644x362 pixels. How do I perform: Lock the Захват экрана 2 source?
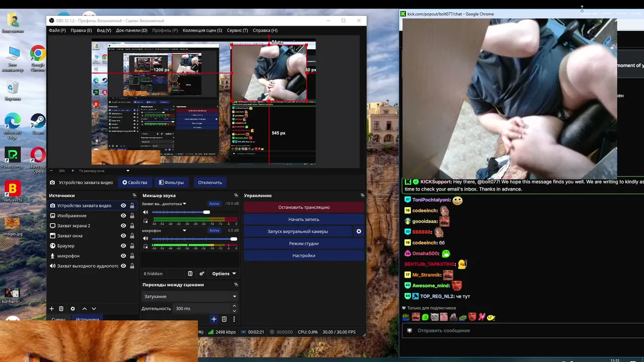click(x=132, y=226)
